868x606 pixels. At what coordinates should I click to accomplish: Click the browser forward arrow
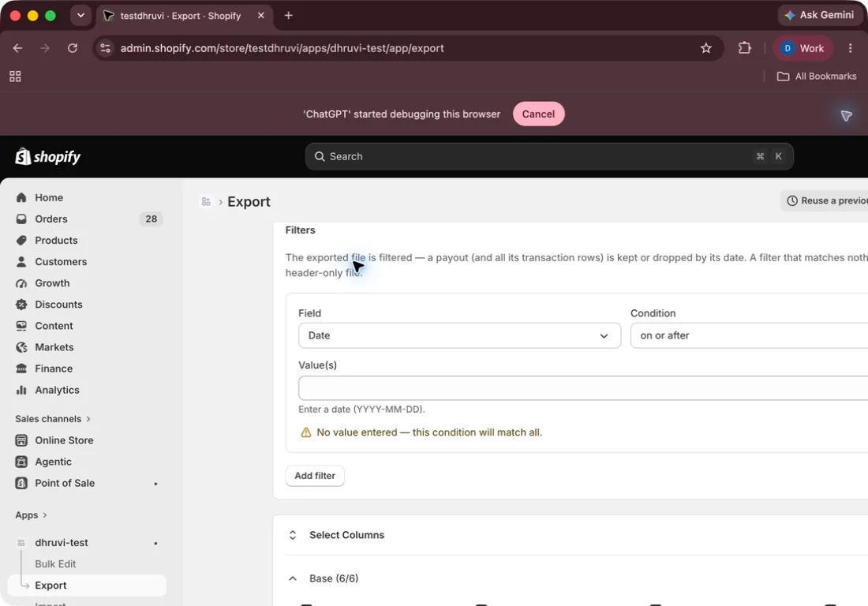click(45, 48)
